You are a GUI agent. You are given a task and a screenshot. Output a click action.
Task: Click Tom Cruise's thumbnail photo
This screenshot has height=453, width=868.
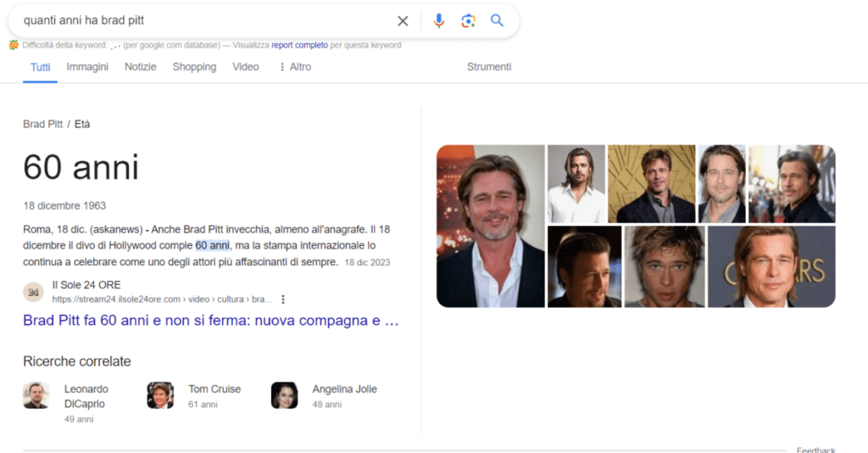point(160,395)
